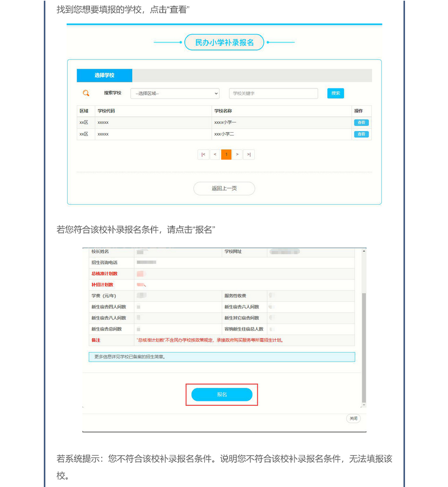Click the highlighted 报名 button
448x487 pixels.
click(222, 395)
